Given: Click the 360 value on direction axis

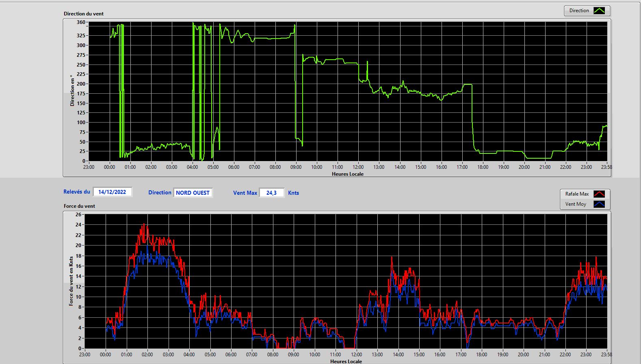Looking at the screenshot, I should (81, 22).
